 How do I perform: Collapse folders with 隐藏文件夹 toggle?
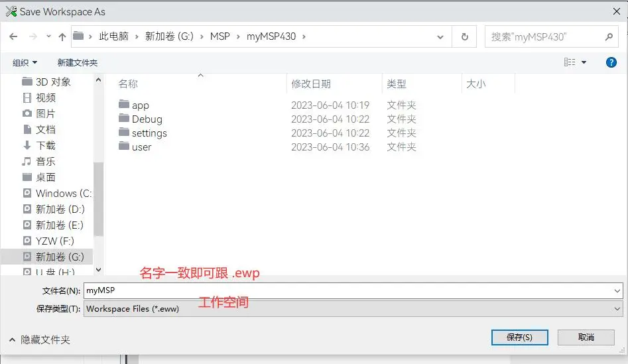(x=39, y=339)
